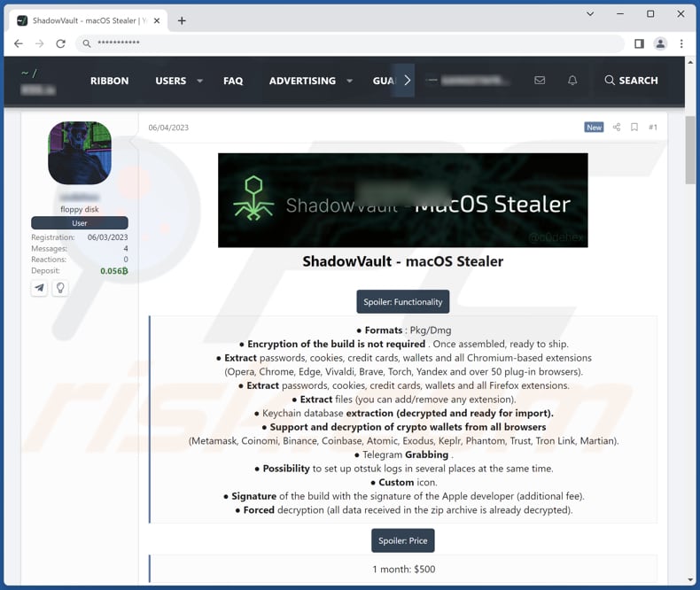This screenshot has width=700, height=590.
Task: Collapse the Spoiler: Functionality button
Action: 402,302
